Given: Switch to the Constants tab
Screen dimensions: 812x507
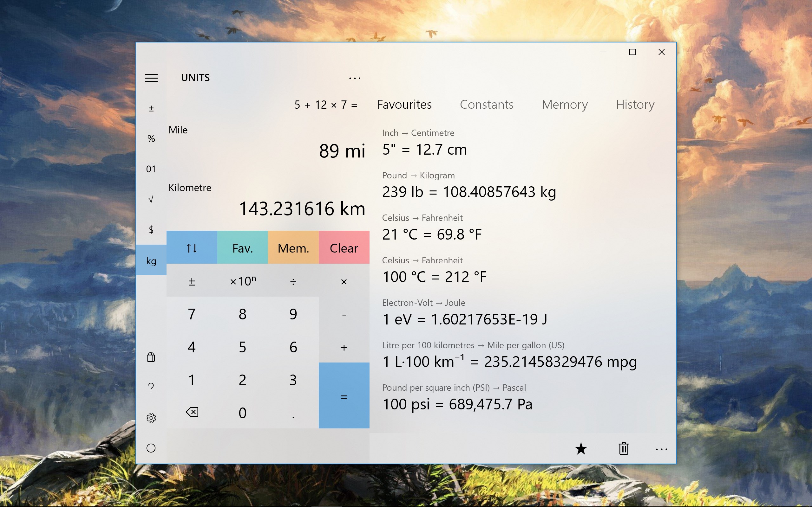Looking at the screenshot, I should pyautogui.click(x=487, y=104).
